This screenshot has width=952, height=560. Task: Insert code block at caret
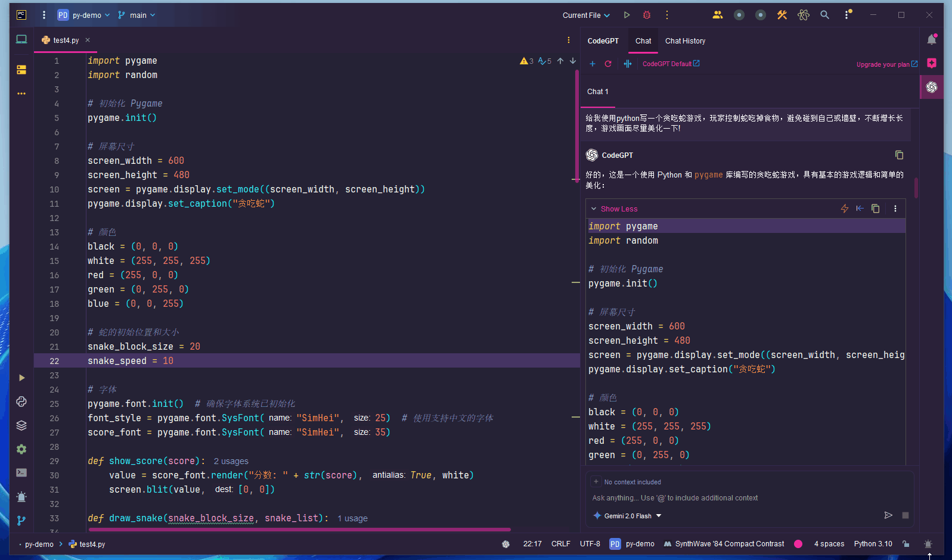pyautogui.click(x=860, y=209)
